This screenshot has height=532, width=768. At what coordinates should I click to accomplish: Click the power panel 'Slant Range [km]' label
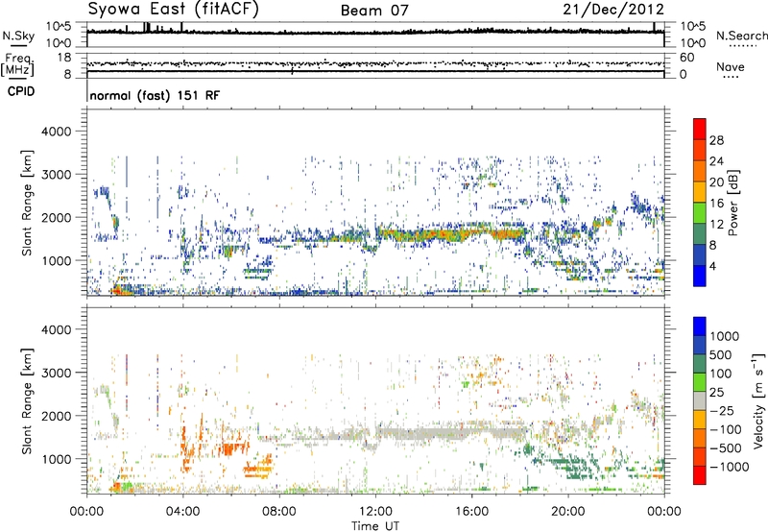click(x=27, y=203)
